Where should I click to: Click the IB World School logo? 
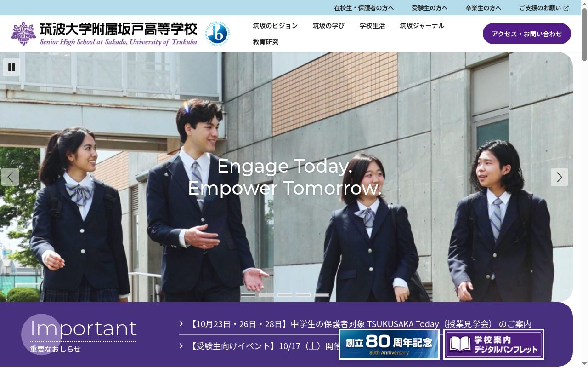217,33
